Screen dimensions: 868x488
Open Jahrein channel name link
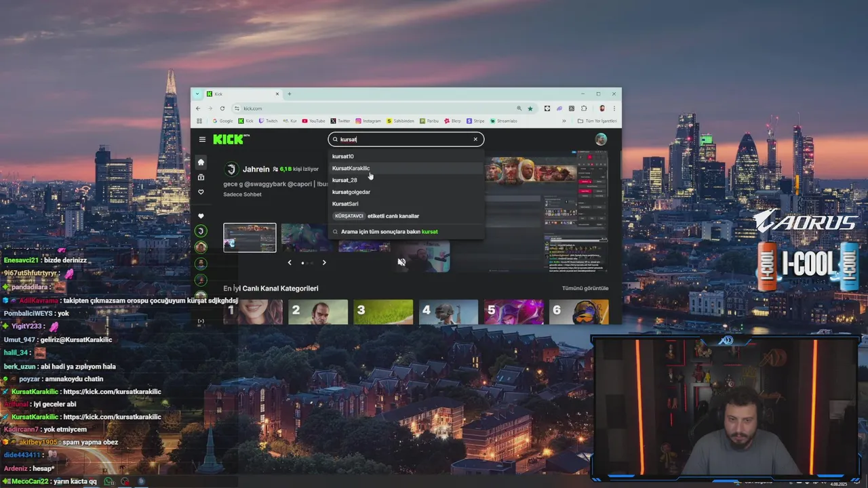[256, 169]
